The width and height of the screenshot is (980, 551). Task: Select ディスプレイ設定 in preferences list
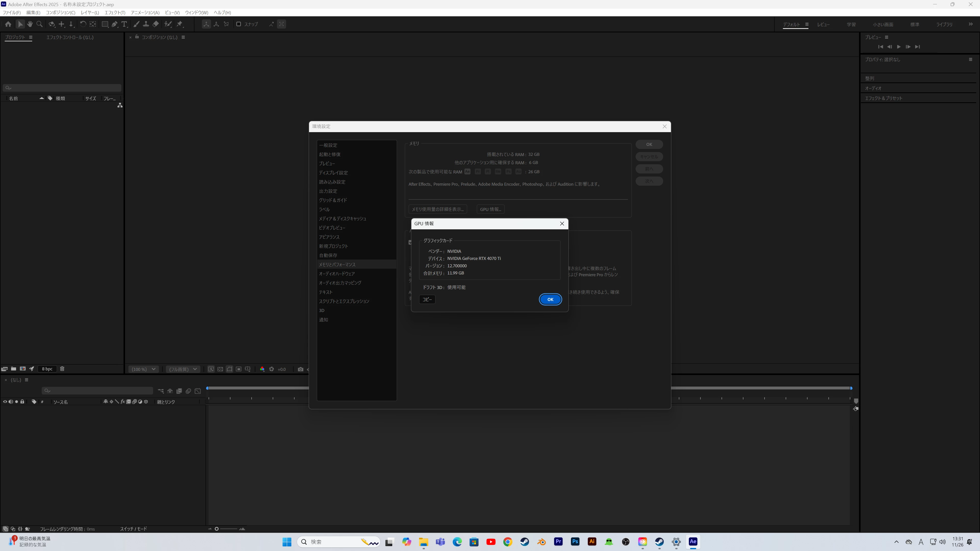pos(333,173)
